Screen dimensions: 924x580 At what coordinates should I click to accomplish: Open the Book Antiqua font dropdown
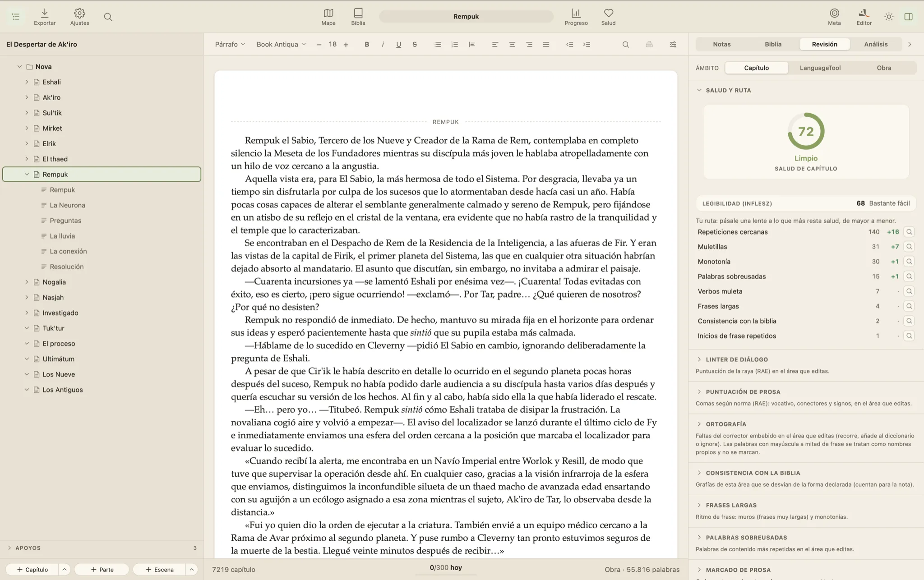281,44
